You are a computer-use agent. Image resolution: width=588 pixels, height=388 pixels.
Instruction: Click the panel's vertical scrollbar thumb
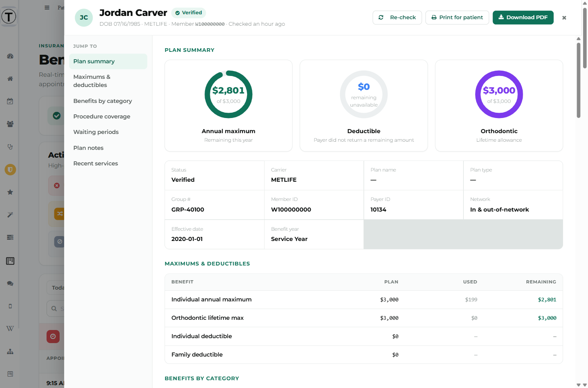579,80
